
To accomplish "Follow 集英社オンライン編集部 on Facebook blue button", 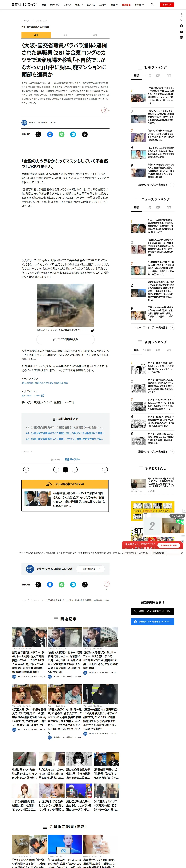I will [153, 622].
